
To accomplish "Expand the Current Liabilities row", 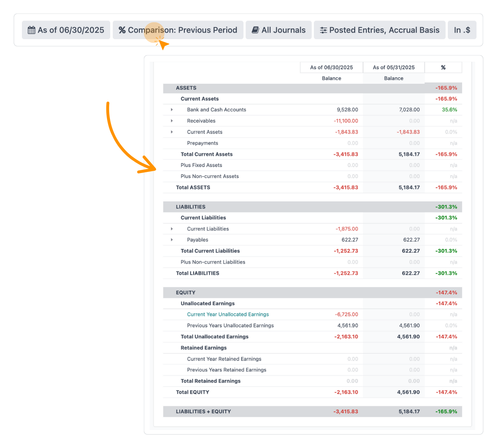I will pyautogui.click(x=172, y=229).
